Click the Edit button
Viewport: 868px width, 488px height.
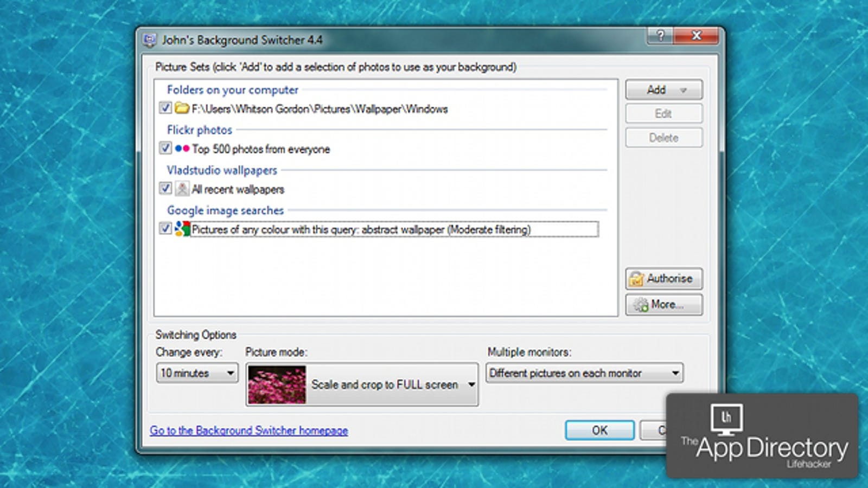664,113
